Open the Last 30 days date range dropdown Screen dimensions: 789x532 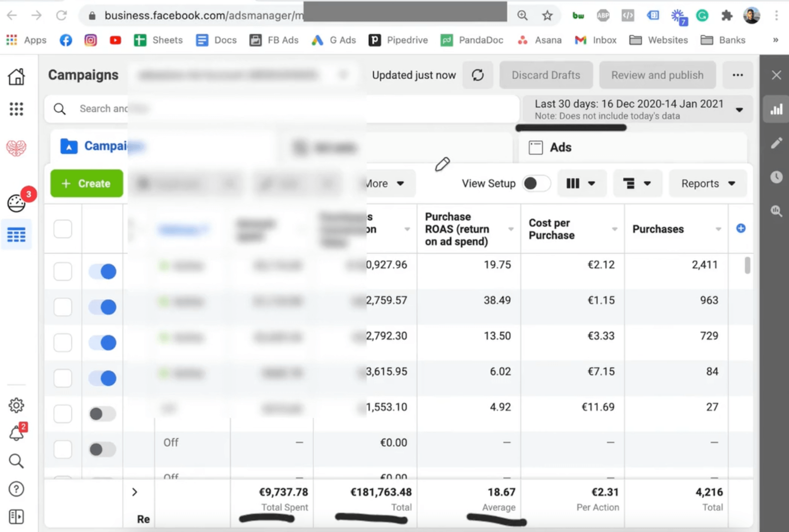coord(638,109)
